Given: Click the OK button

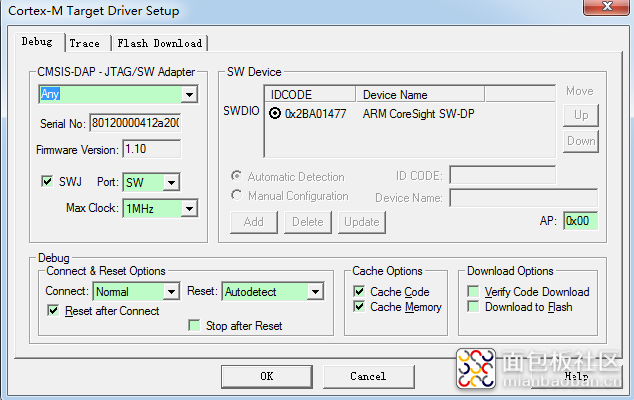Looking at the screenshot, I should [x=267, y=377].
